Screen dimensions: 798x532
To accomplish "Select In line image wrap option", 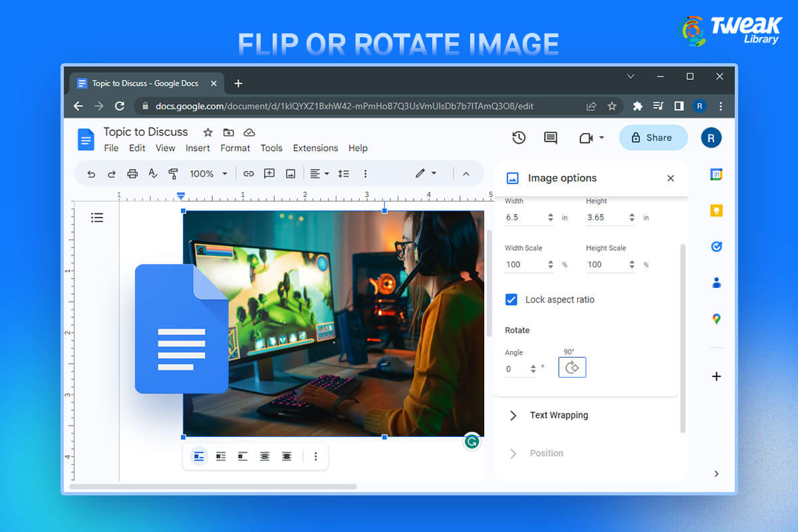I will coord(199,456).
